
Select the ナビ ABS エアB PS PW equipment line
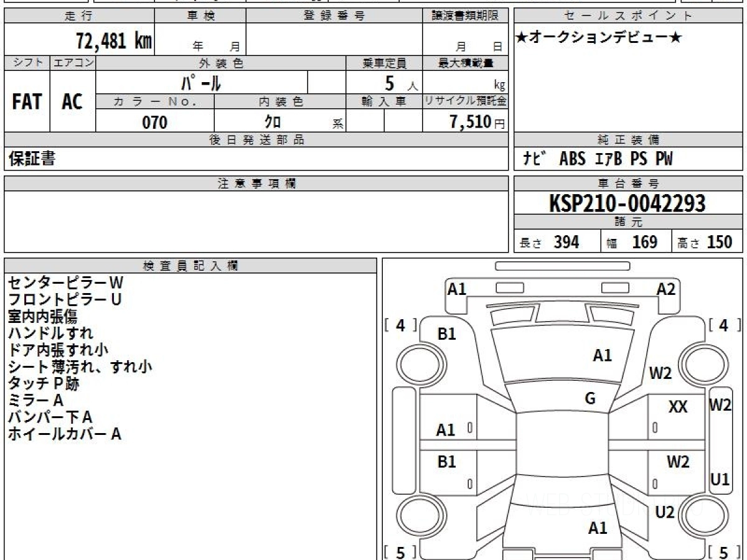coord(598,159)
